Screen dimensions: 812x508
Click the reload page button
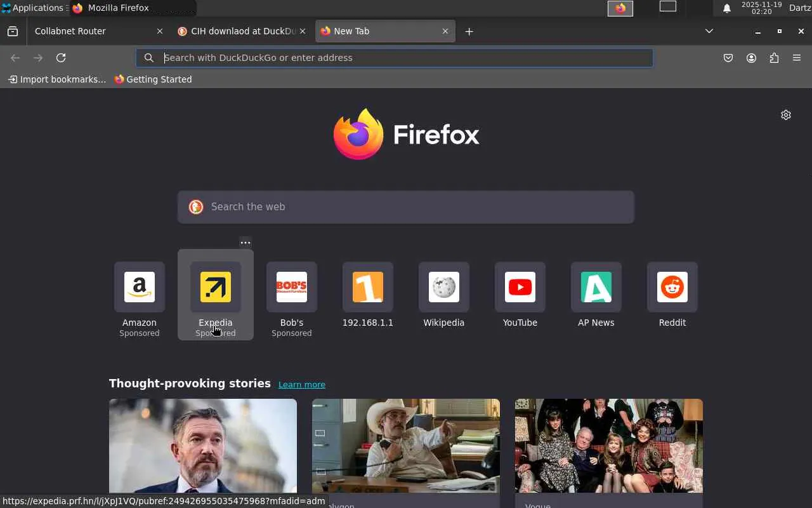click(61, 58)
